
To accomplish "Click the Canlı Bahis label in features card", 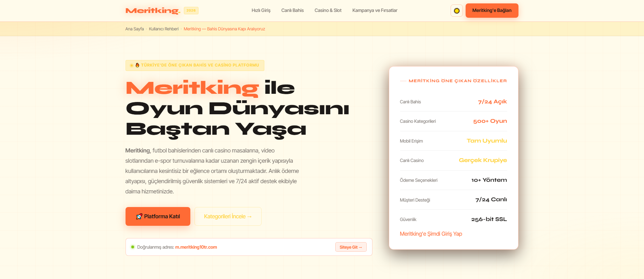I will pyautogui.click(x=410, y=102).
